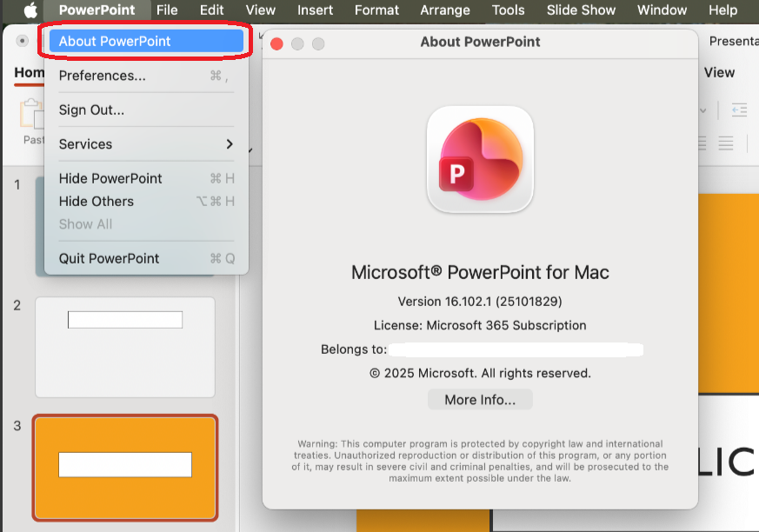Select orange slide 3 thumbnail
759x532 pixels.
(125, 468)
